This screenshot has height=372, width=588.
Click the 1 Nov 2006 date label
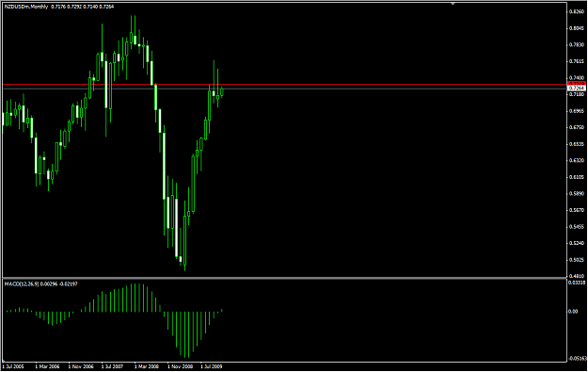tap(80, 366)
